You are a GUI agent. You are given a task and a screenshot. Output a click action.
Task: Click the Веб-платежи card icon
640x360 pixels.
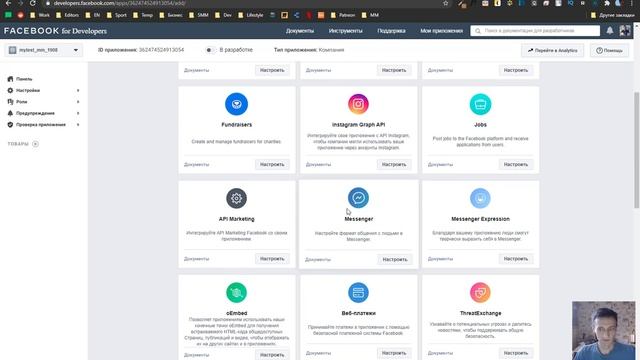click(358, 293)
